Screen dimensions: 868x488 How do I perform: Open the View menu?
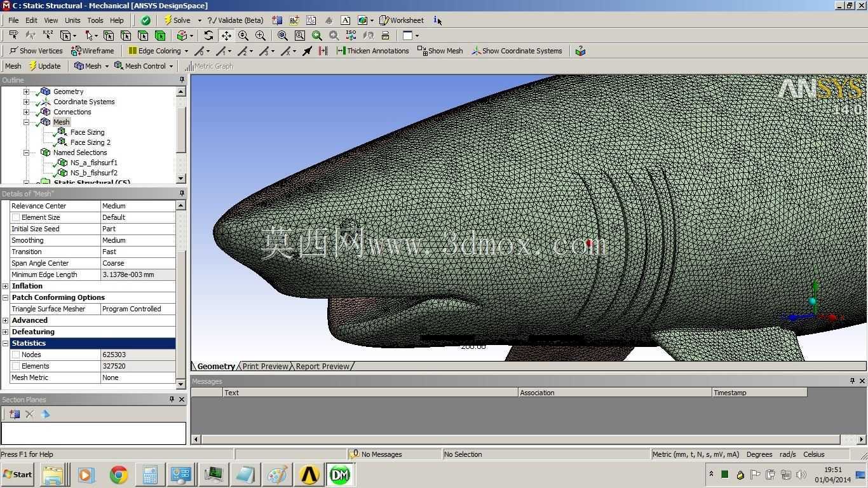pyautogui.click(x=51, y=20)
